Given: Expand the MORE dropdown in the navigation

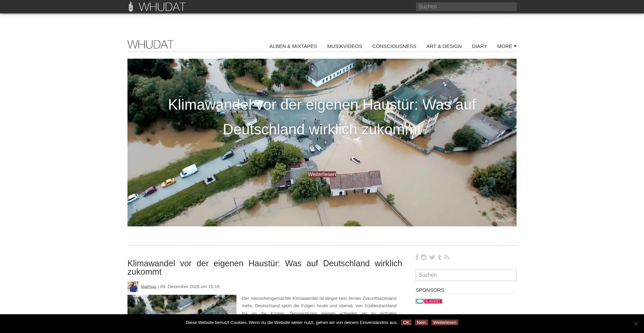Looking at the screenshot, I should [x=506, y=46].
